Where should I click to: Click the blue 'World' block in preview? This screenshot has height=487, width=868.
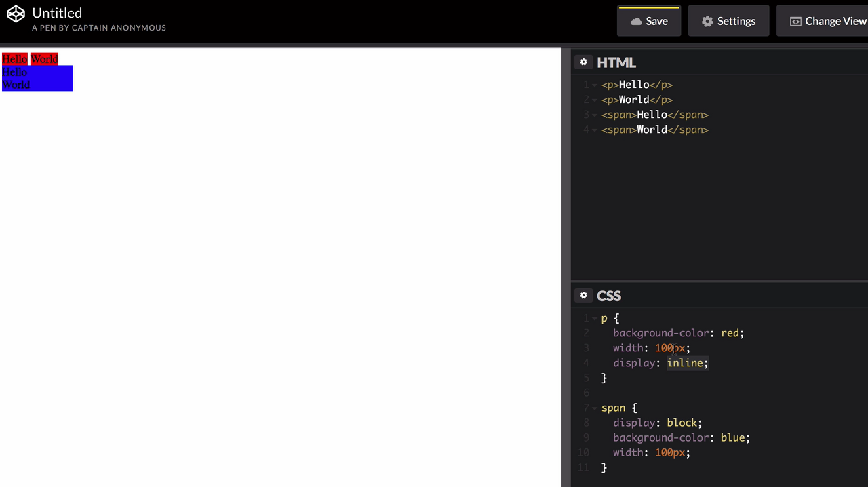(37, 85)
